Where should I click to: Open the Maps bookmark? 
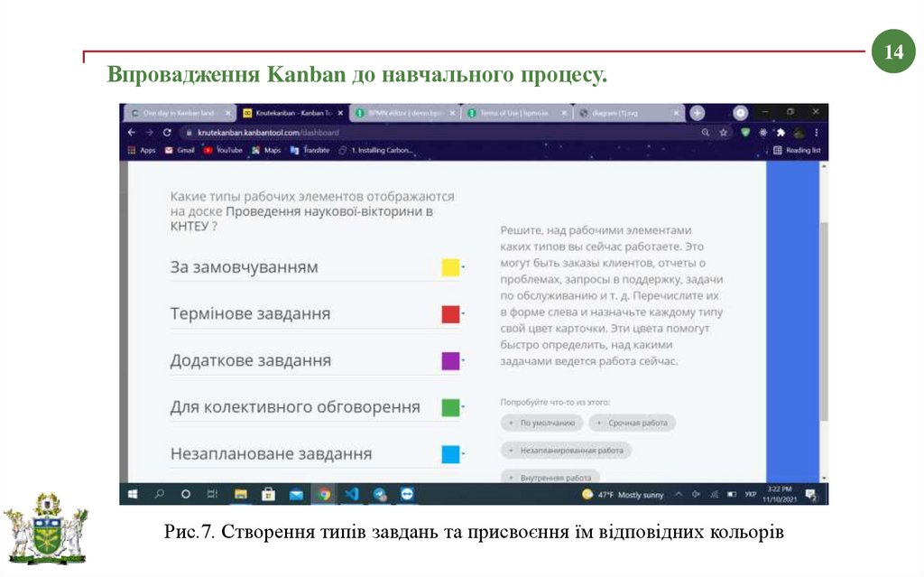[x=266, y=151]
